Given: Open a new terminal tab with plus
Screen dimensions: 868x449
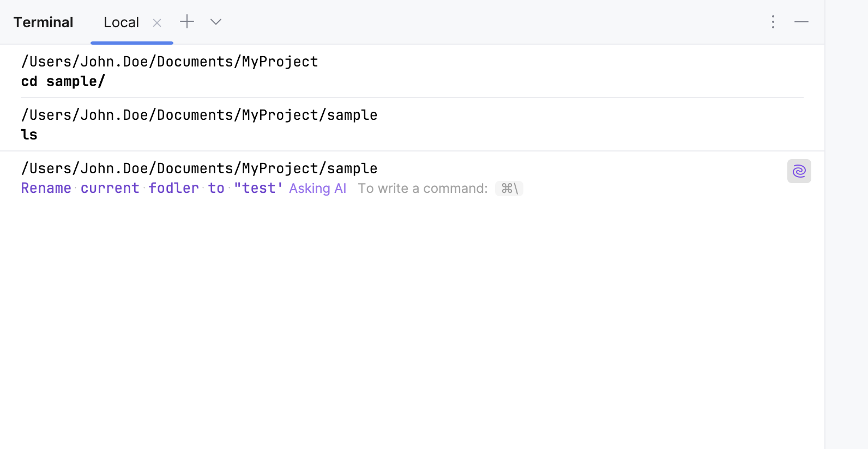Looking at the screenshot, I should pos(187,22).
